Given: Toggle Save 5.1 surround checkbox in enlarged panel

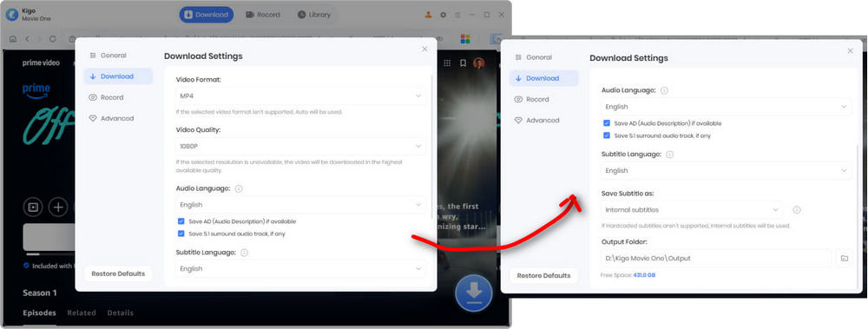Looking at the screenshot, I should tap(607, 135).
